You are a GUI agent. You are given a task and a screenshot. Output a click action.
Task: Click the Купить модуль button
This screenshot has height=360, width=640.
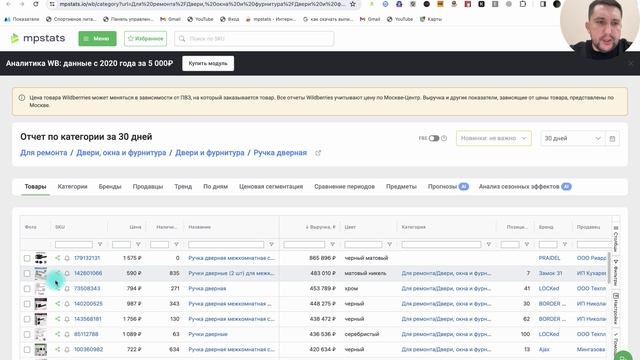208,63
